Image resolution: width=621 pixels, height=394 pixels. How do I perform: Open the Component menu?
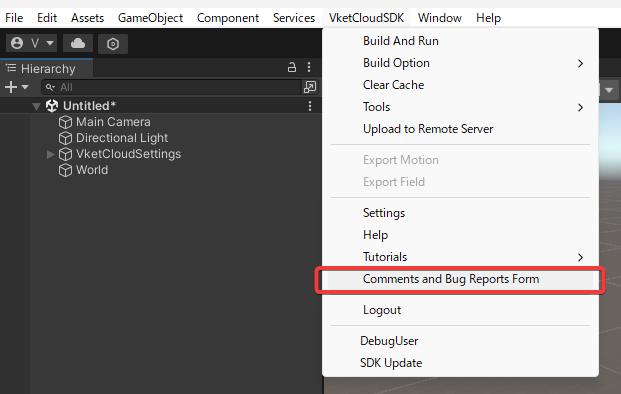point(228,18)
